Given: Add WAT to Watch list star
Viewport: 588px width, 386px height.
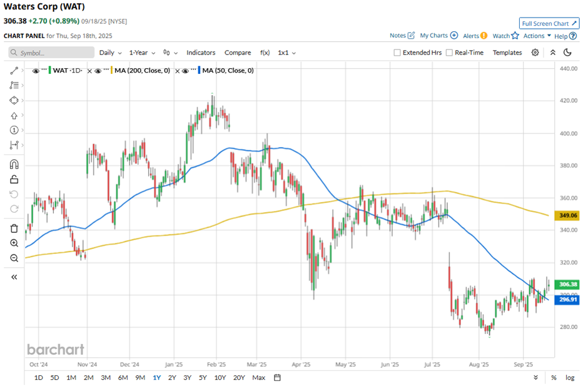Looking at the screenshot, I should coord(515,35).
